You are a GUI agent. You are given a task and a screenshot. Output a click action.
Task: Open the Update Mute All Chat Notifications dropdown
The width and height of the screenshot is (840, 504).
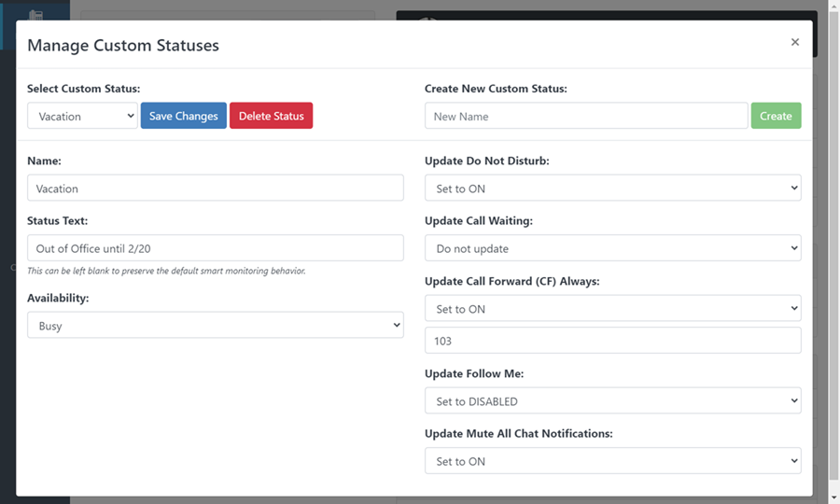pyautogui.click(x=612, y=461)
